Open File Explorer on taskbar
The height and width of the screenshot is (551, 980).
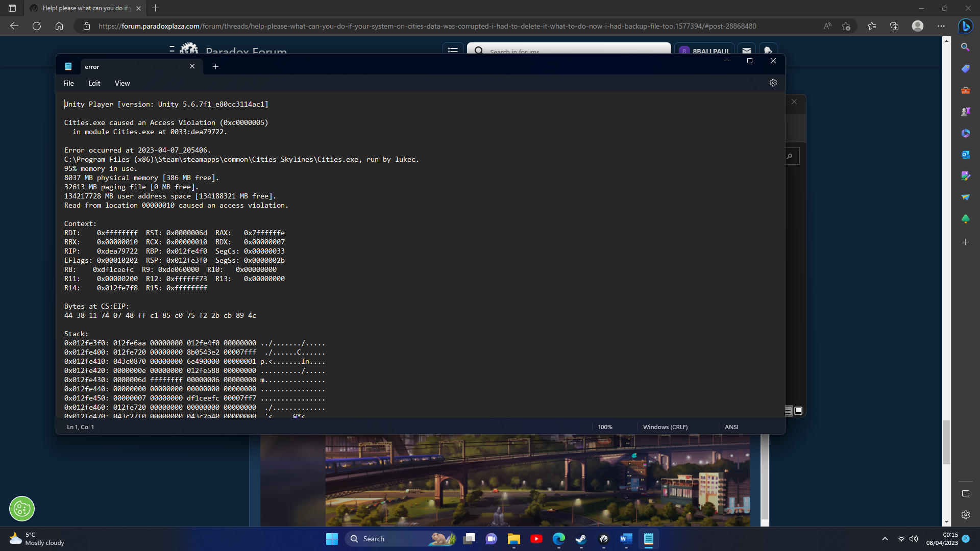coord(514,539)
